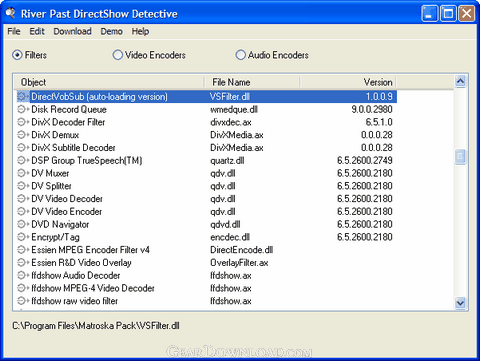Click the version 9.0.0.2980 cell
Image resolution: width=480 pixels, height=361 pixels.
[x=372, y=109]
